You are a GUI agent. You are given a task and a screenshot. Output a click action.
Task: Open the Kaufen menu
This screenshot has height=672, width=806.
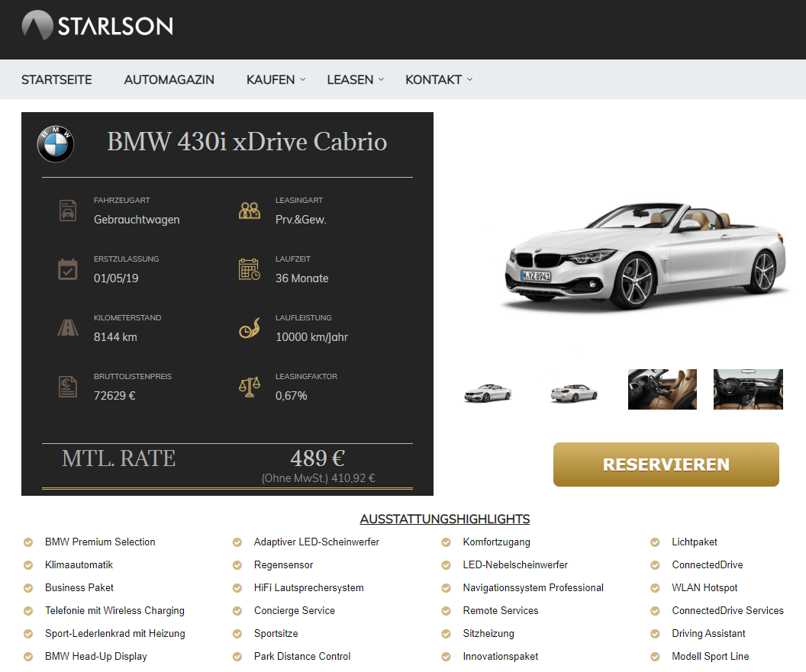click(x=270, y=79)
